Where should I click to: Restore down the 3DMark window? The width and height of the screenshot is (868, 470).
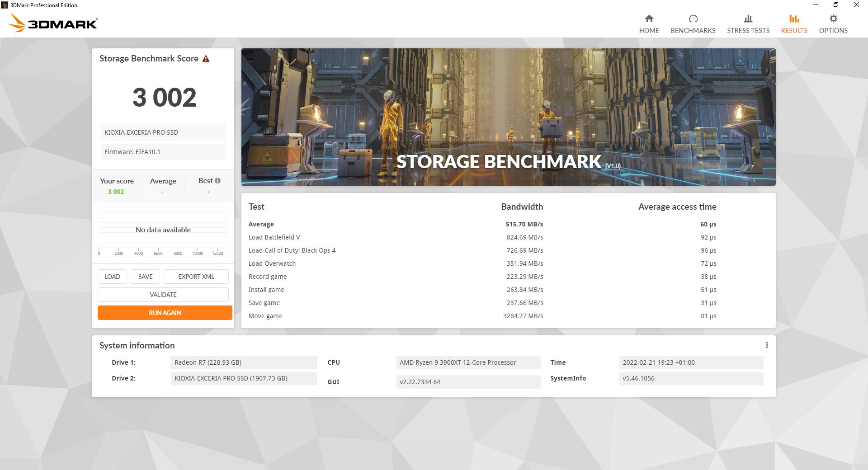(835, 5)
